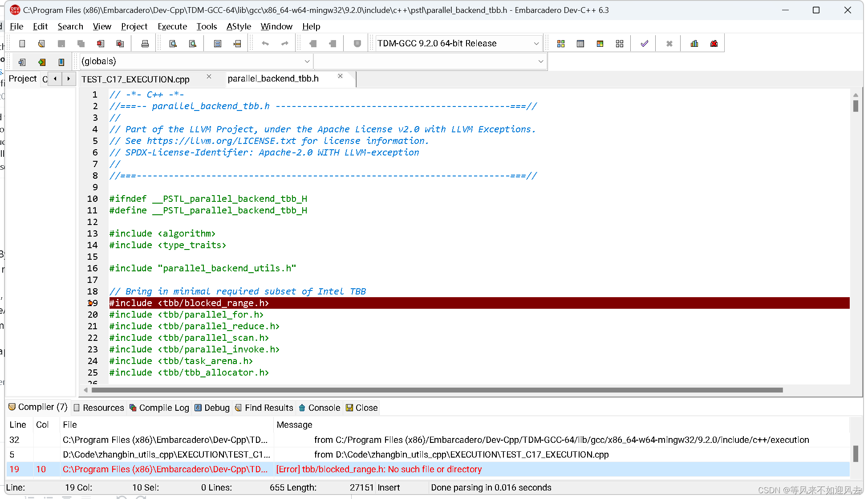Open the Help menu
The image size is (868, 499).
coord(311,26)
